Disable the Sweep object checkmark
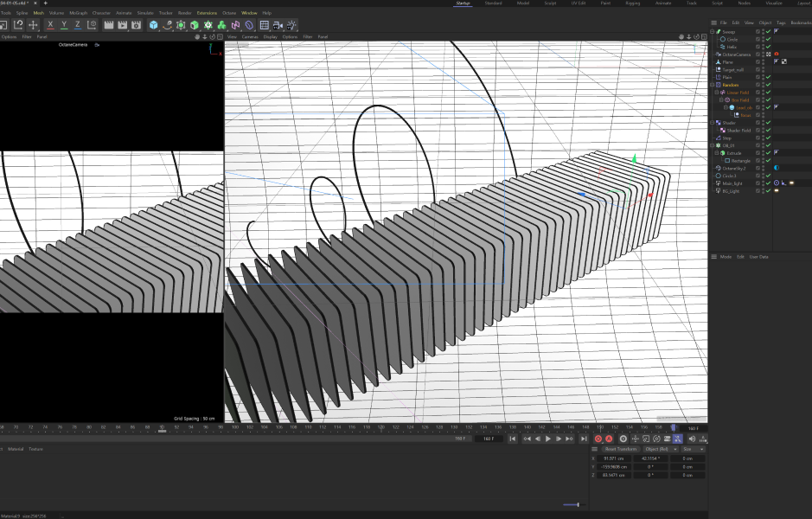The height and width of the screenshot is (519, 812). click(x=769, y=32)
